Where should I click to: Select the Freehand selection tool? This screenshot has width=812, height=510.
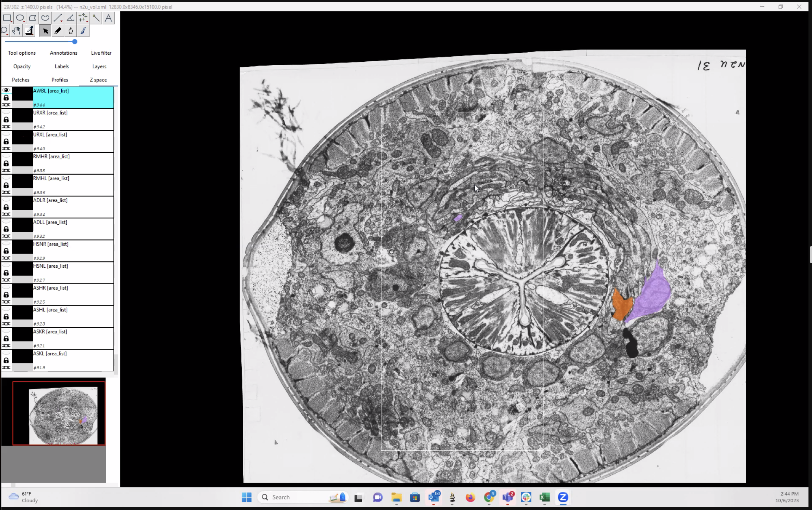coord(45,18)
